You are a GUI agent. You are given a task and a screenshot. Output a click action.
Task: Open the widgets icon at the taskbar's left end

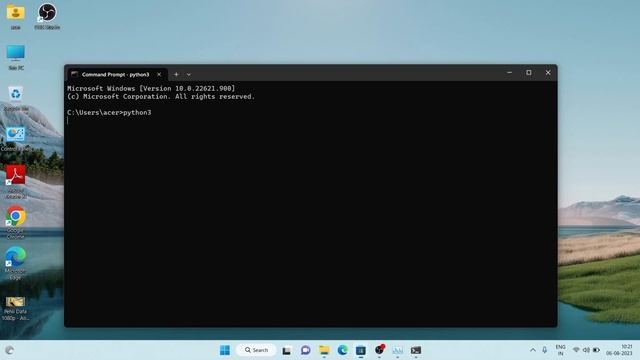[10, 350]
